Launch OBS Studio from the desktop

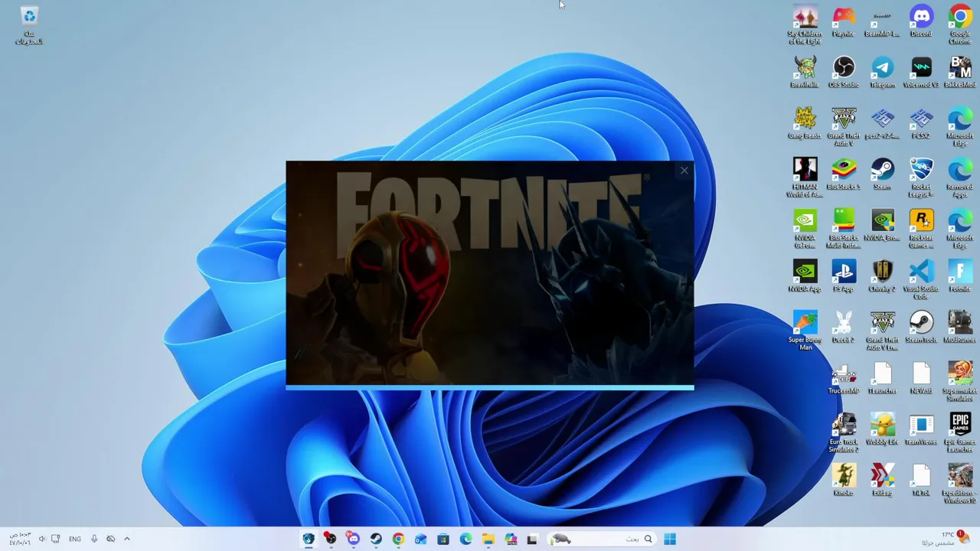point(844,72)
